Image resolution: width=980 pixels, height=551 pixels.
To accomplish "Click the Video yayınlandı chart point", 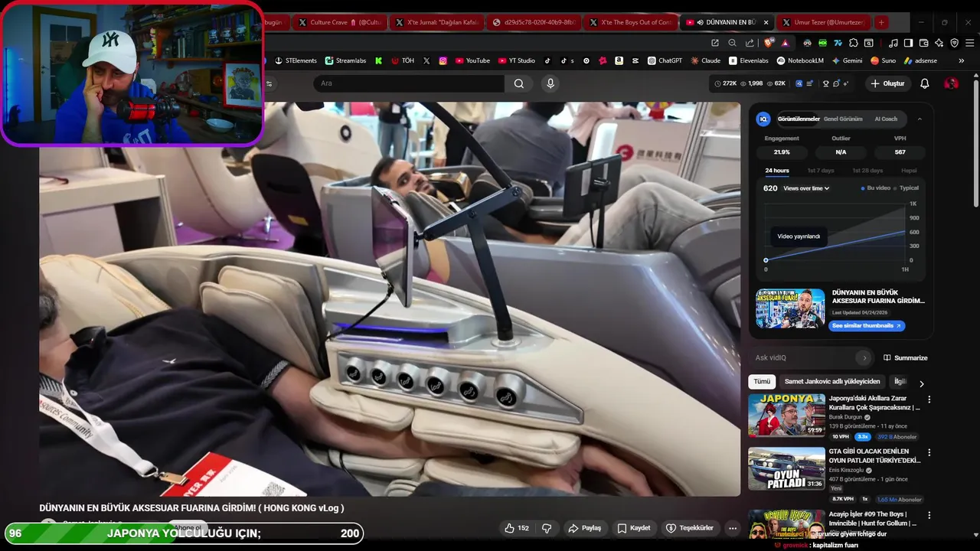I will pyautogui.click(x=766, y=260).
